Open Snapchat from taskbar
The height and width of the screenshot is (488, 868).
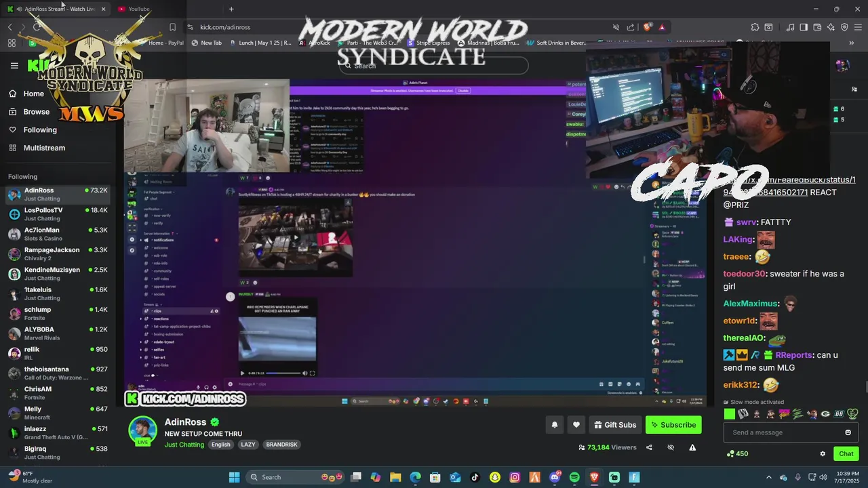495,477
